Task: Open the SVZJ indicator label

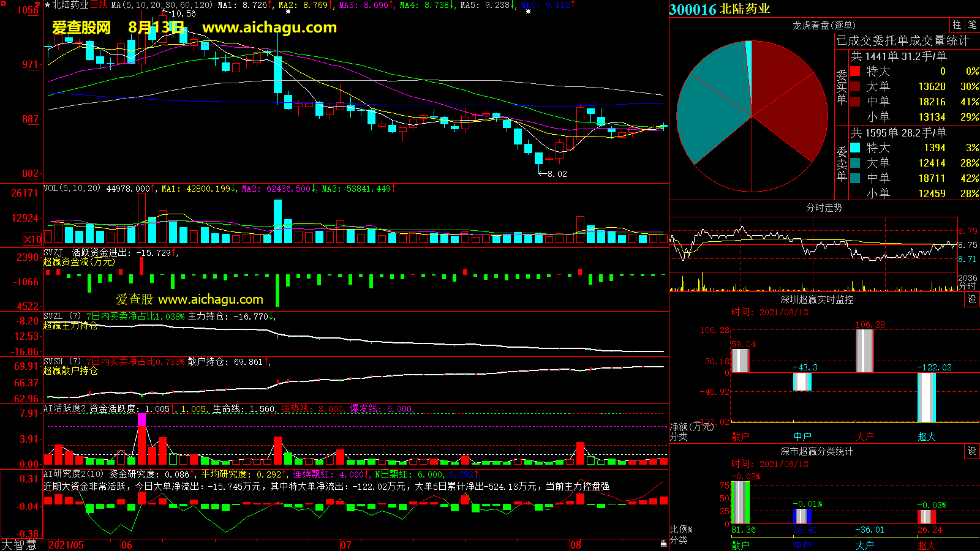Action: [53, 253]
